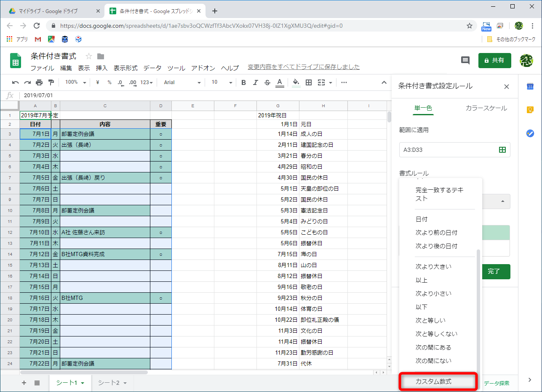Open the text color picker
The image size is (542, 392).
pyautogui.click(x=279, y=82)
